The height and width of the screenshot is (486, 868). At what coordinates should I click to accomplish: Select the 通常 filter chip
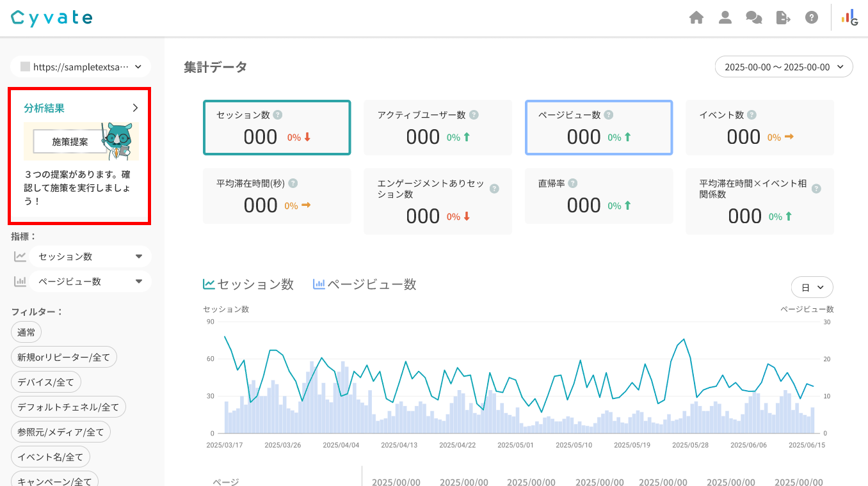tap(26, 332)
